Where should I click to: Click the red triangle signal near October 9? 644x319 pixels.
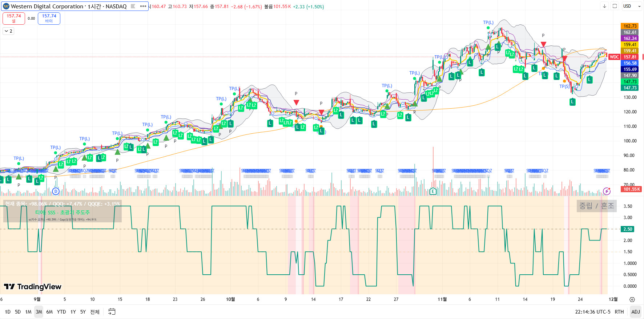(x=296, y=102)
